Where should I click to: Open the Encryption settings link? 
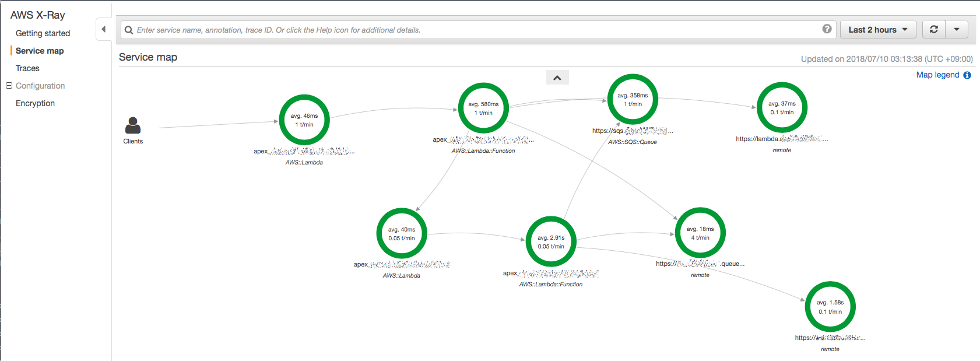35,103
